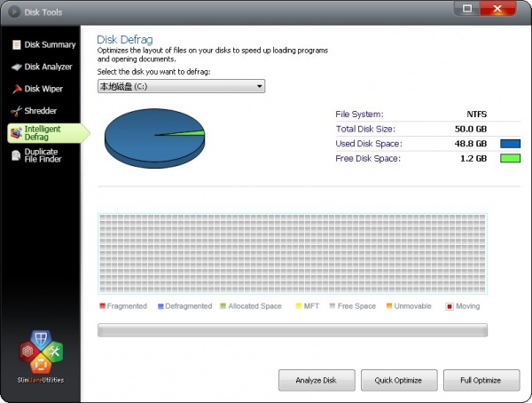Open the Shredder tool icon
532x403 pixels.
(16, 111)
